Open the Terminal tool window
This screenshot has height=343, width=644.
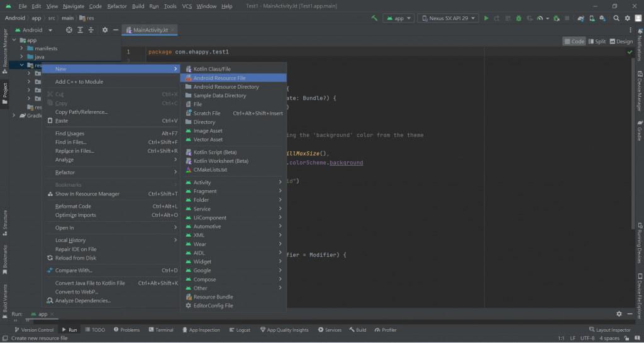160,330
